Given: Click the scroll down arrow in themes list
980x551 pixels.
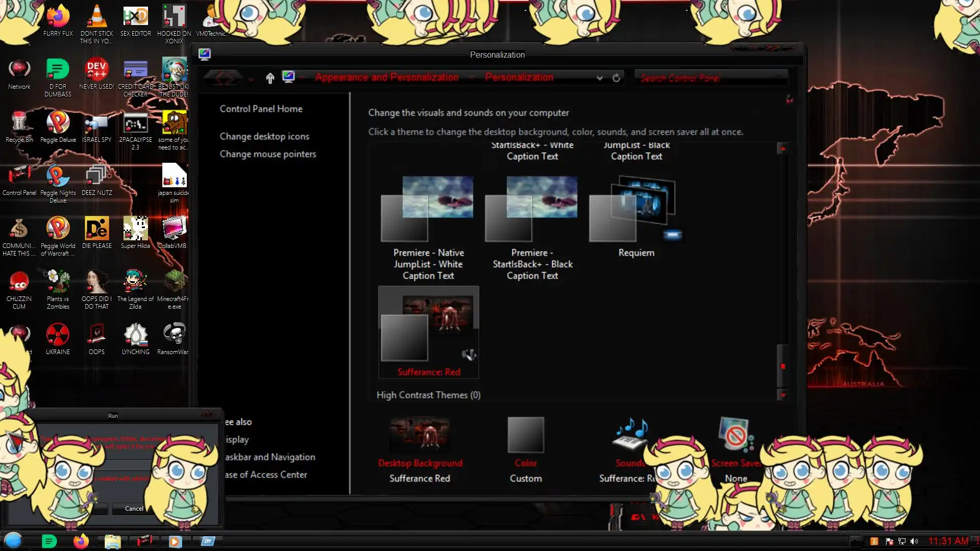Looking at the screenshot, I should point(782,395).
